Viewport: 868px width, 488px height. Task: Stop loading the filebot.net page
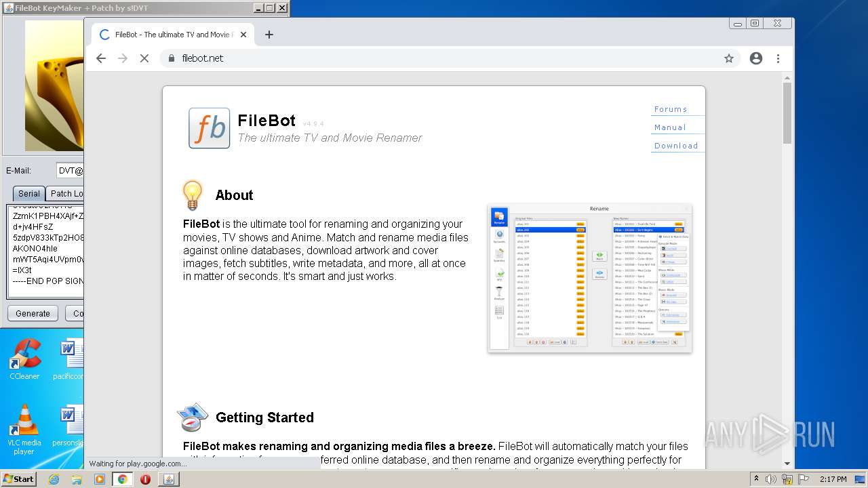[x=144, y=58]
